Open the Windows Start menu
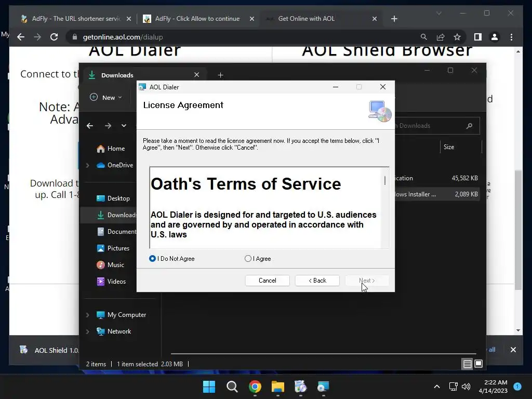Image resolution: width=532 pixels, height=399 pixels. 209,387
